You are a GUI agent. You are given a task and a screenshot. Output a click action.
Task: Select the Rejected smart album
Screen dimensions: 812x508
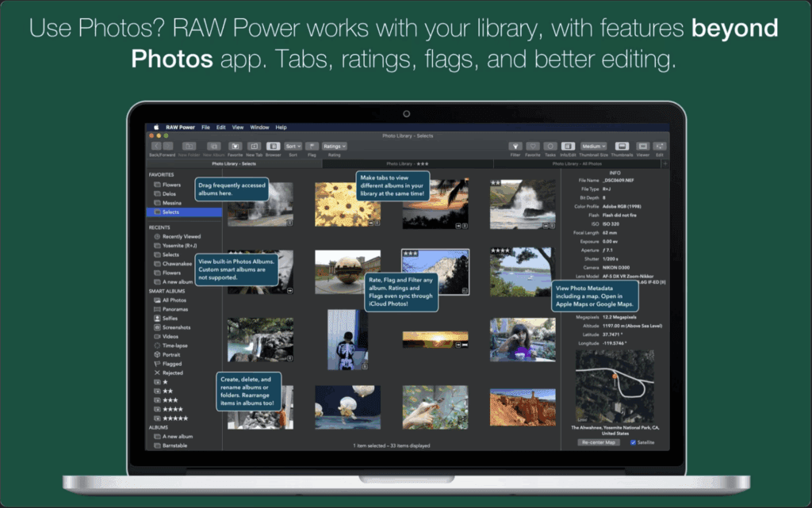point(168,373)
